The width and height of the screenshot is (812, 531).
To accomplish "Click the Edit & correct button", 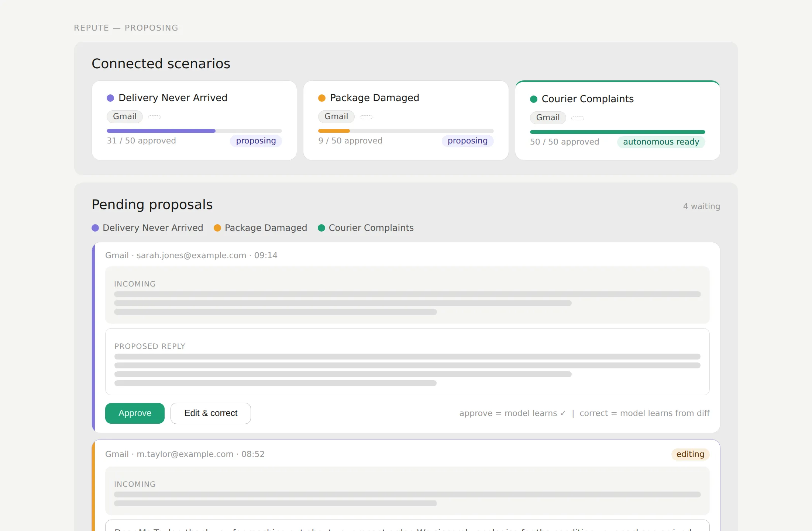I will pos(211,413).
